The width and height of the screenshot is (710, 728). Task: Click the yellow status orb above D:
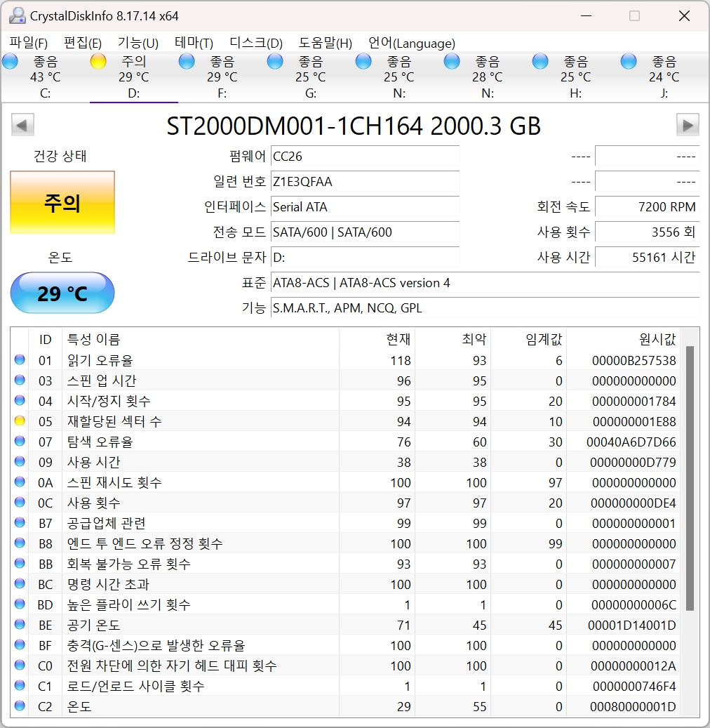point(98,61)
